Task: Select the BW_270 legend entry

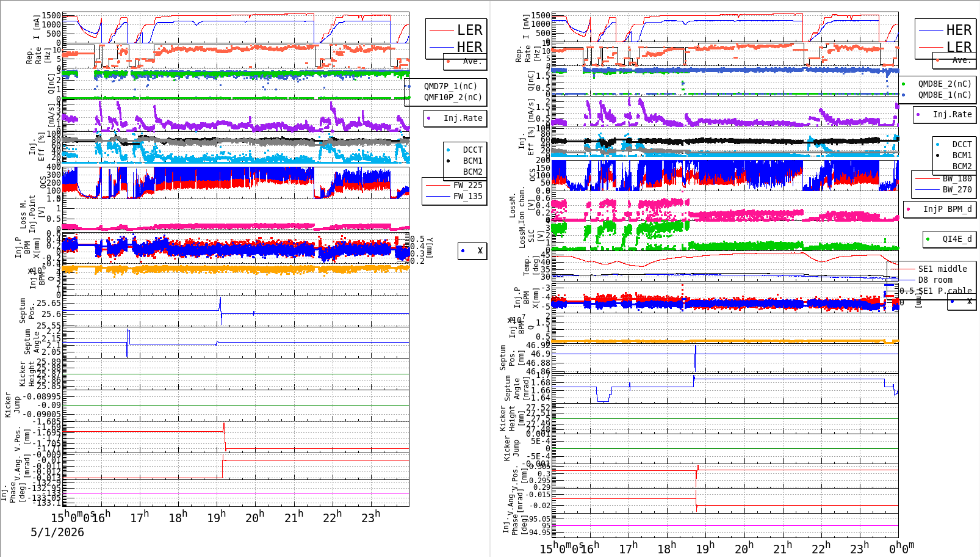Action: (x=944, y=189)
